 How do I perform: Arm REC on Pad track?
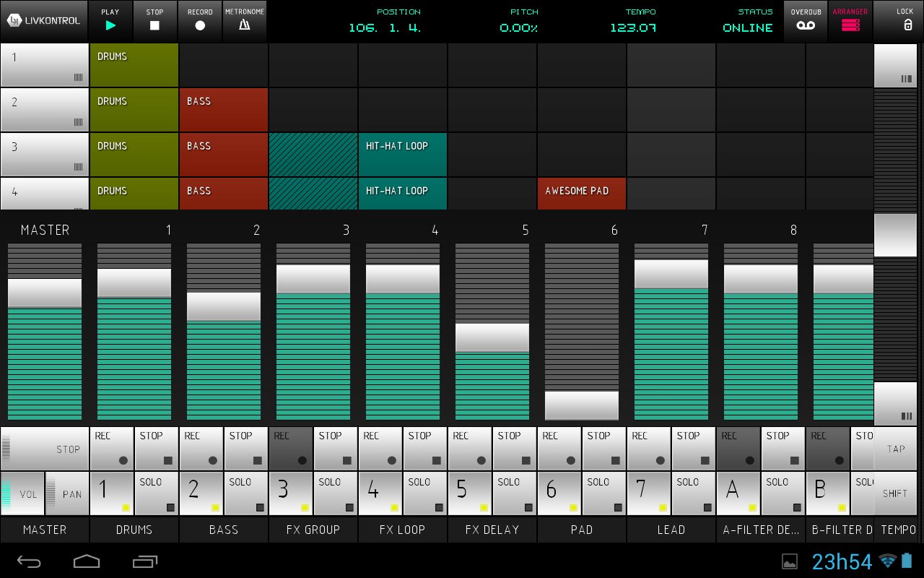[559, 448]
